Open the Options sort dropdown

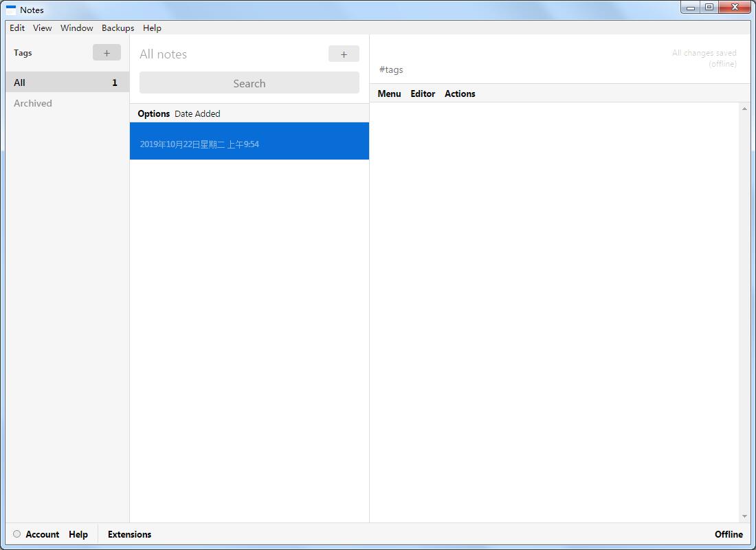coord(153,113)
